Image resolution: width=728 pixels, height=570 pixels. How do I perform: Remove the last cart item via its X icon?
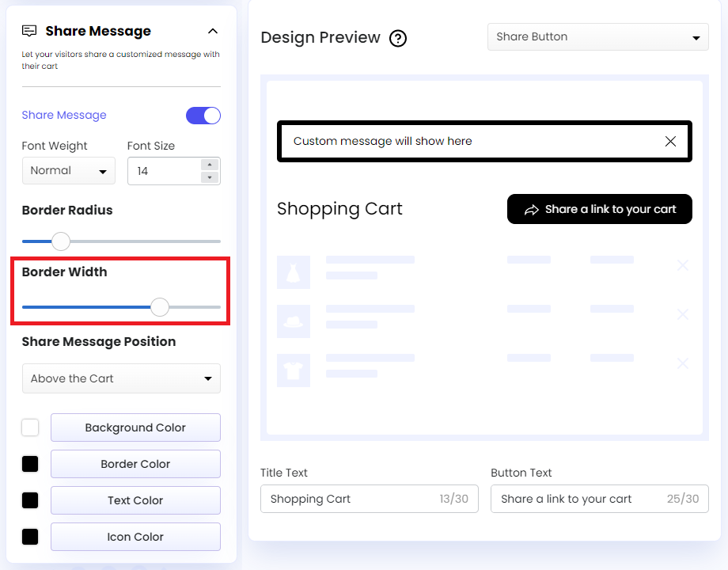point(682,363)
